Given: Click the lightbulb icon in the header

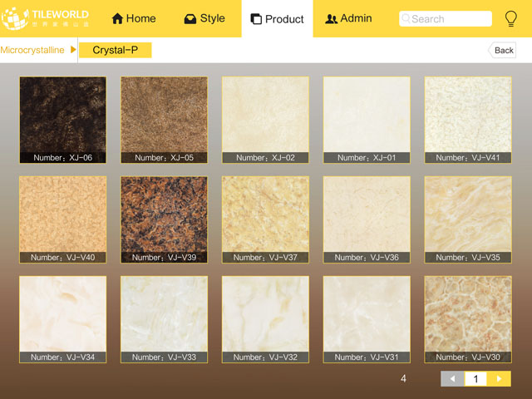Looking at the screenshot, I should click(x=511, y=18).
